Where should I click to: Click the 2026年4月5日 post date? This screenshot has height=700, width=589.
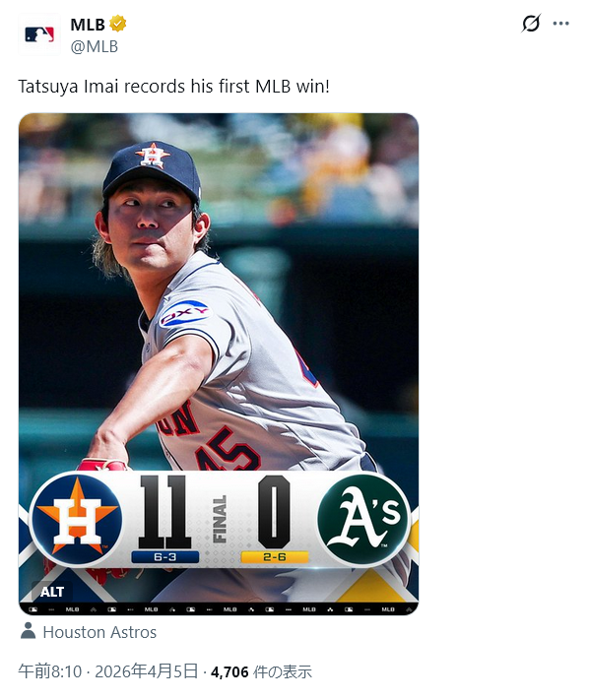(147, 671)
